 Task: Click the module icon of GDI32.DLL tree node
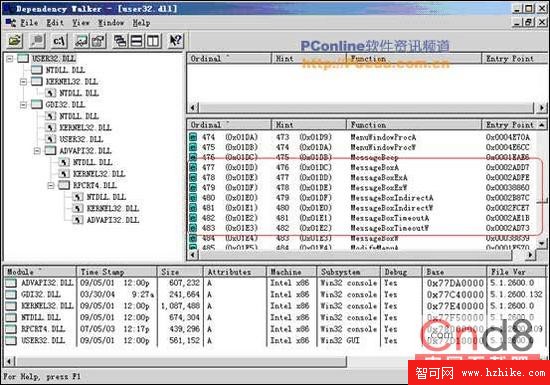coord(37,104)
